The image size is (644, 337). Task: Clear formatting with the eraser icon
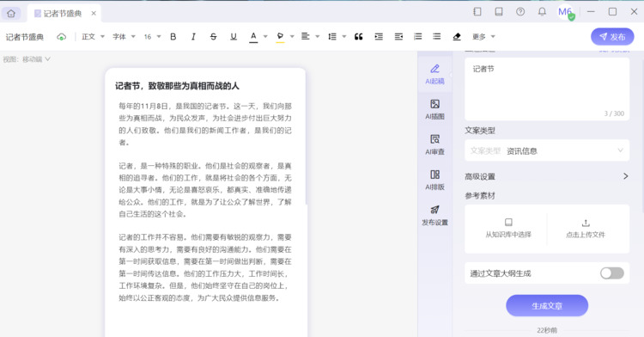[457, 37]
